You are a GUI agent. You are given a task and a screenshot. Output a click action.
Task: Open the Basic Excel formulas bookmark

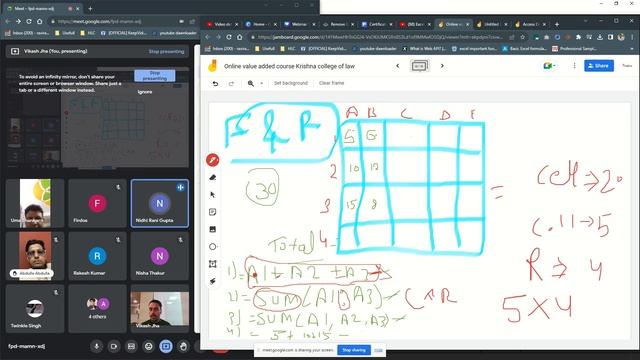pyautogui.click(x=524, y=49)
